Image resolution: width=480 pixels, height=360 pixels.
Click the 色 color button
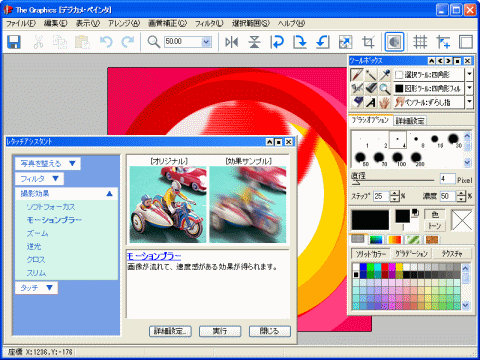point(435,214)
